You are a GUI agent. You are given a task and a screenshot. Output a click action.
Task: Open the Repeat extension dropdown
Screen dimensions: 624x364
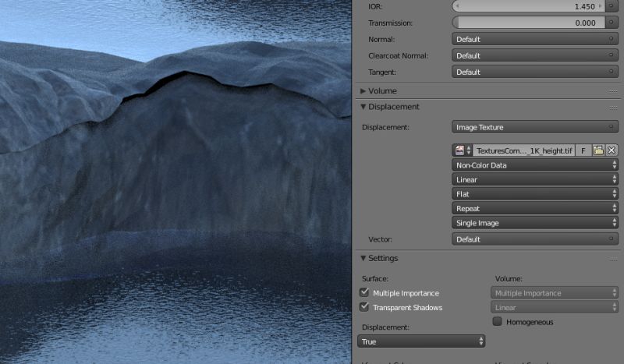(535, 208)
